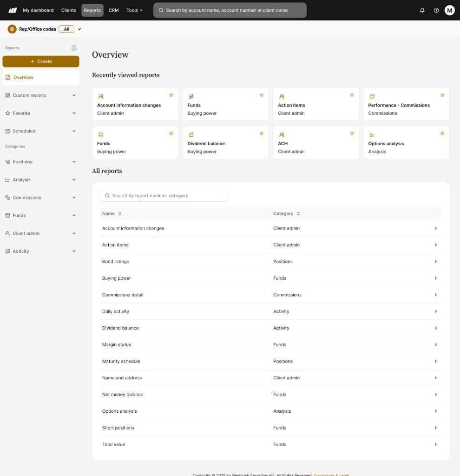Go to My dashboard

click(x=38, y=10)
